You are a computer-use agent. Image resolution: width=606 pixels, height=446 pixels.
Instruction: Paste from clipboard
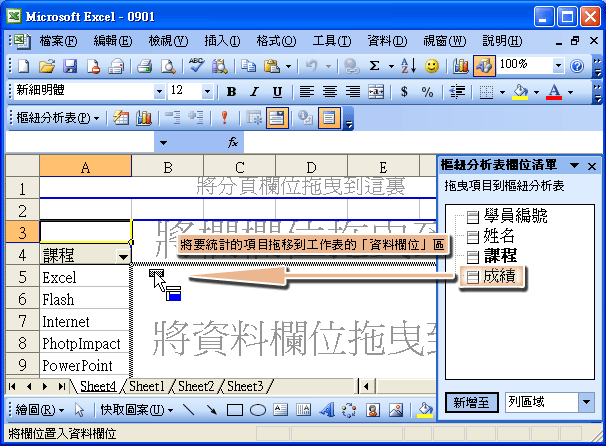[272, 66]
